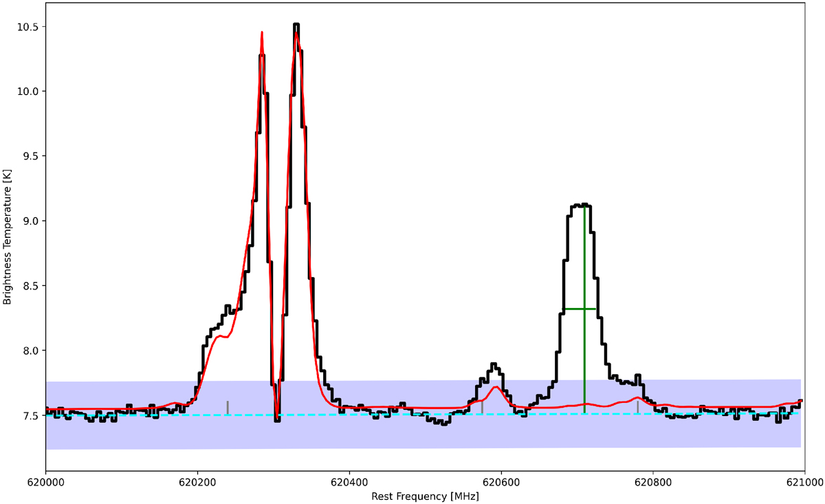Click the tallest black spectrum peak top
This screenshot has height=504, width=825.
296,25
